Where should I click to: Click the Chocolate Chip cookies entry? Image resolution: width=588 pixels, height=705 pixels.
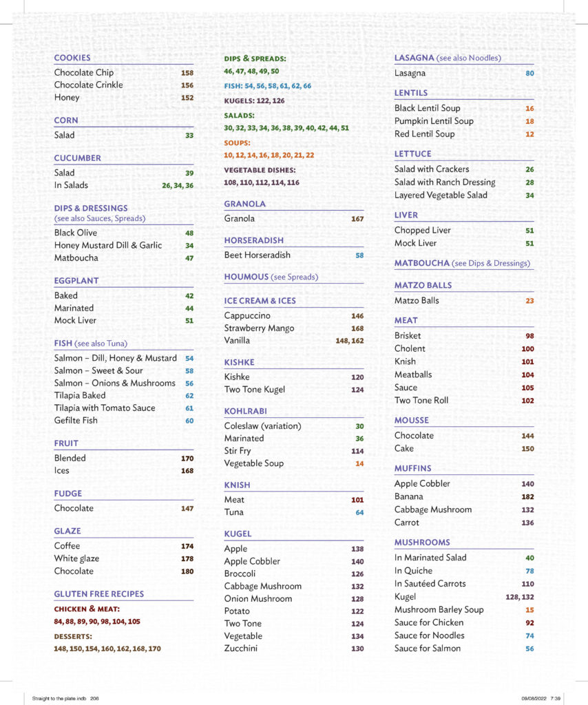click(84, 72)
